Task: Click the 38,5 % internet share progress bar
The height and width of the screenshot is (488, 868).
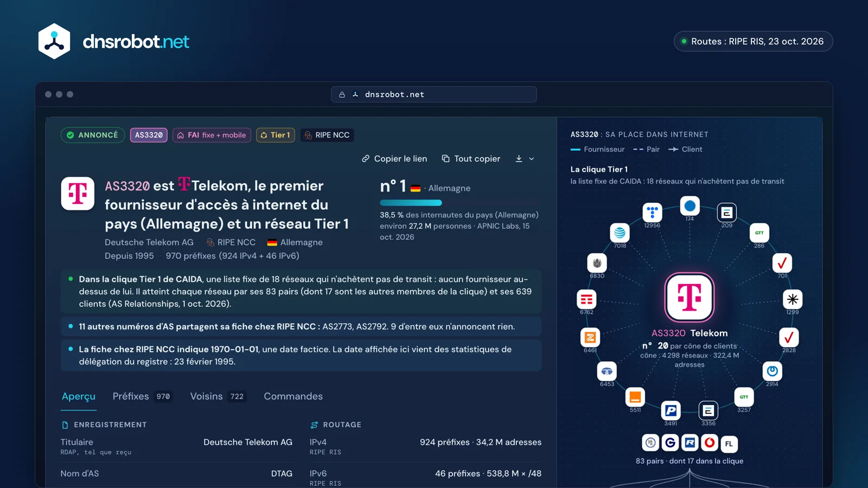Action: (411, 203)
